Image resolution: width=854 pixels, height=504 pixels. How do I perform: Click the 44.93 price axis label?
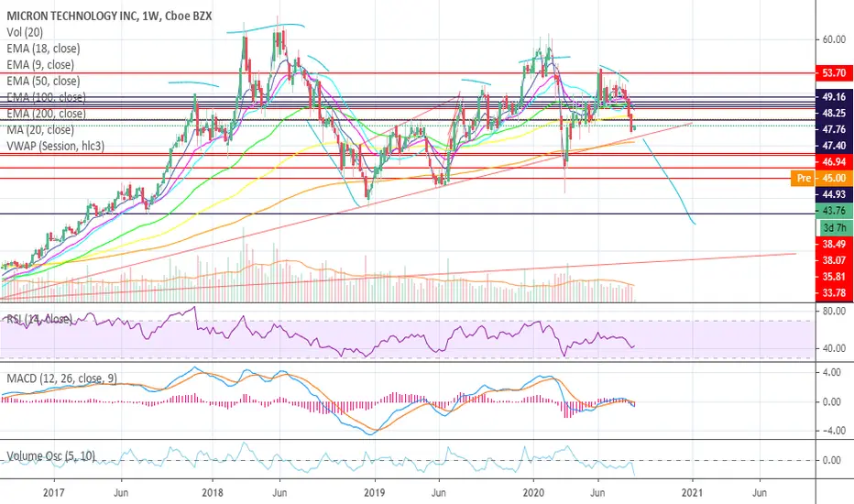tap(834, 194)
